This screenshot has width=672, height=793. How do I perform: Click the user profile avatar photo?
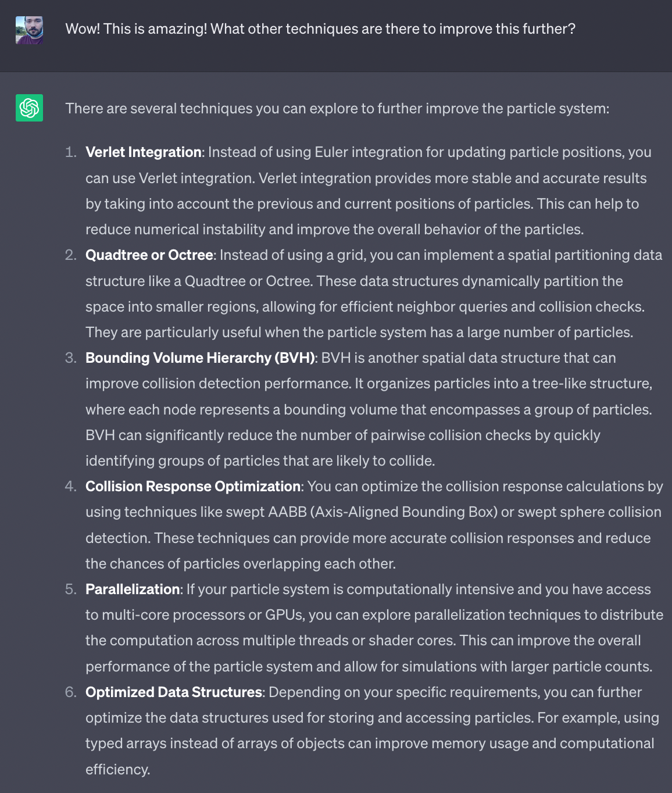click(29, 30)
